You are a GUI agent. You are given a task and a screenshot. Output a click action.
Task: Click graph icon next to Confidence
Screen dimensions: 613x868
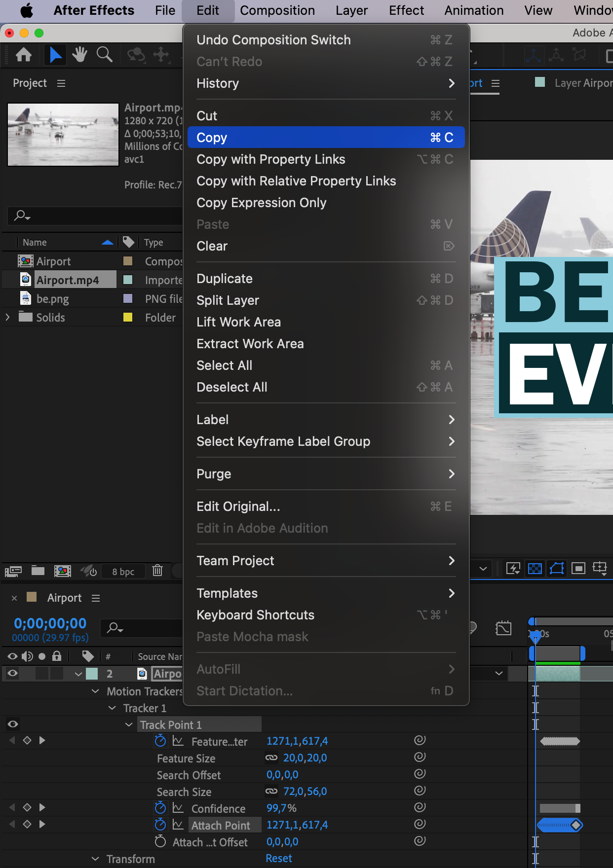[x=178, y=808]
